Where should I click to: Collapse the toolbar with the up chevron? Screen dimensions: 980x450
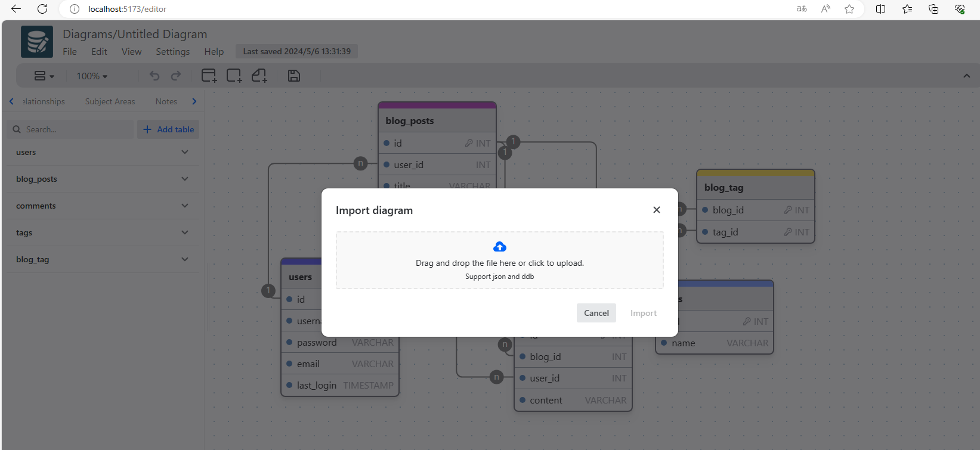pos(966,76)
